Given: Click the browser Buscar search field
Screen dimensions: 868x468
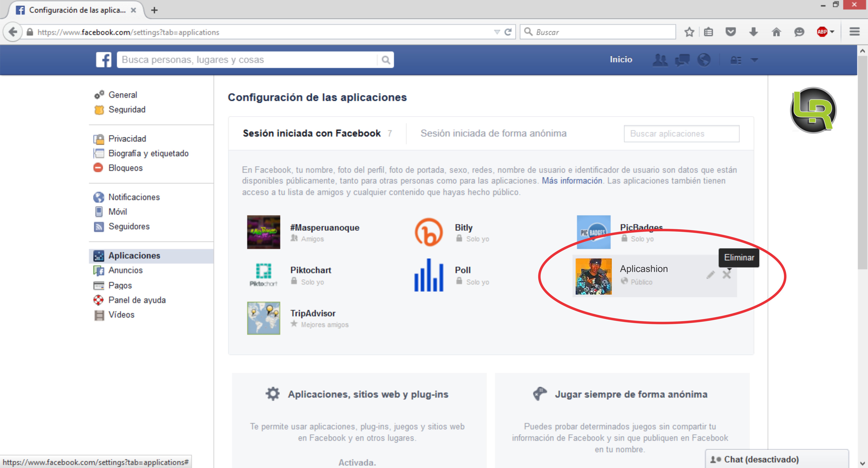Looking at the screenshot, I should [598, 32].
